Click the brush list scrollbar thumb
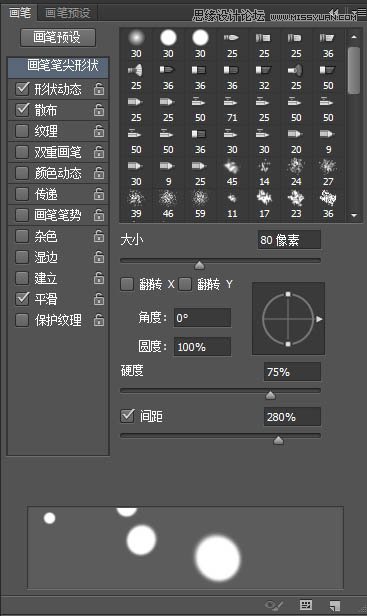 pyautogui.click(x=354, y=70)
